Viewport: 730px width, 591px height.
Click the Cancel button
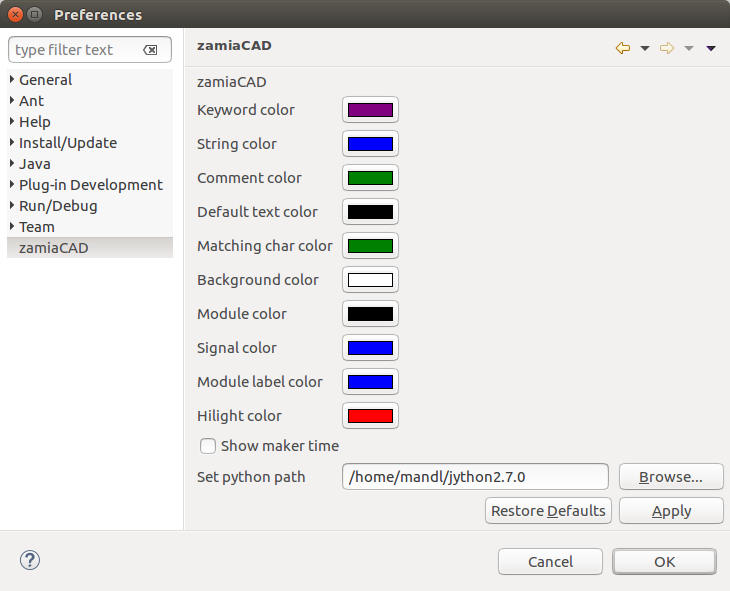click(550, 562)
